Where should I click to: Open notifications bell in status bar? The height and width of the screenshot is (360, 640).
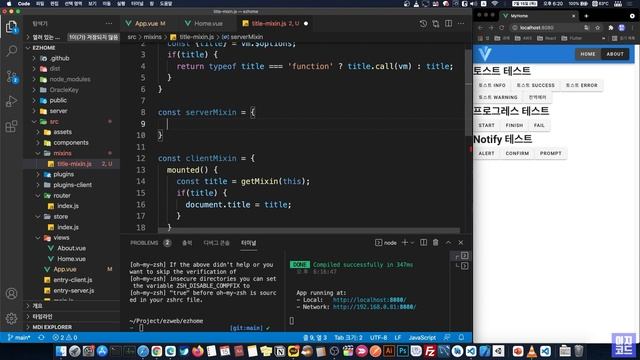pyautogui.click(x=461, y=338)
